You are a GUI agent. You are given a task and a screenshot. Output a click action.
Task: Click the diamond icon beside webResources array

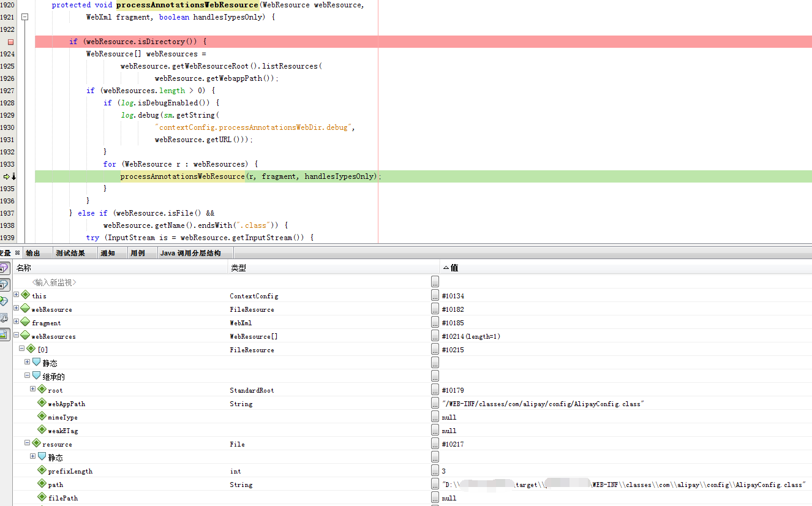tap(26, 336)
